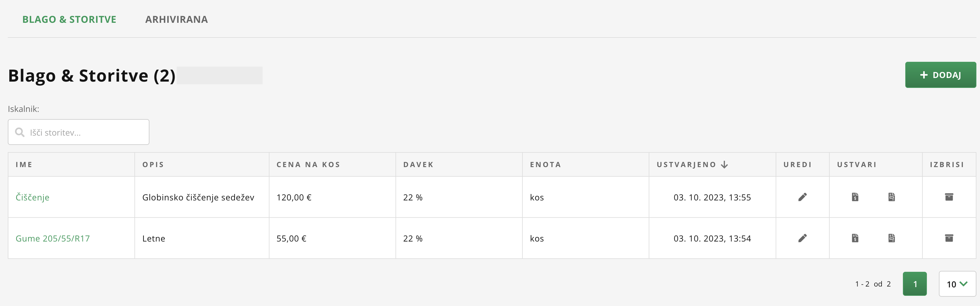Sort by the Ustvarjeno column header arrow
Screen dimensions: 980x306
(x=724, y=165)
